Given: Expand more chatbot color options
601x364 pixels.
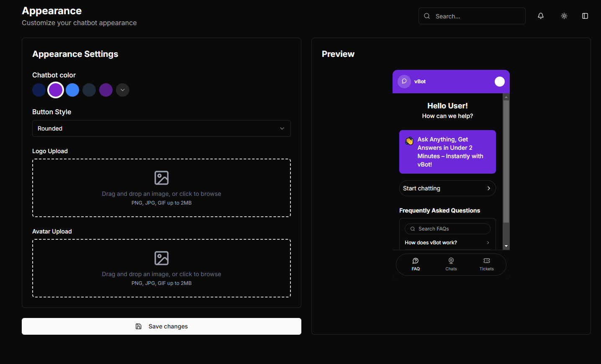Looking at the screenshot, I should point(123,90).
